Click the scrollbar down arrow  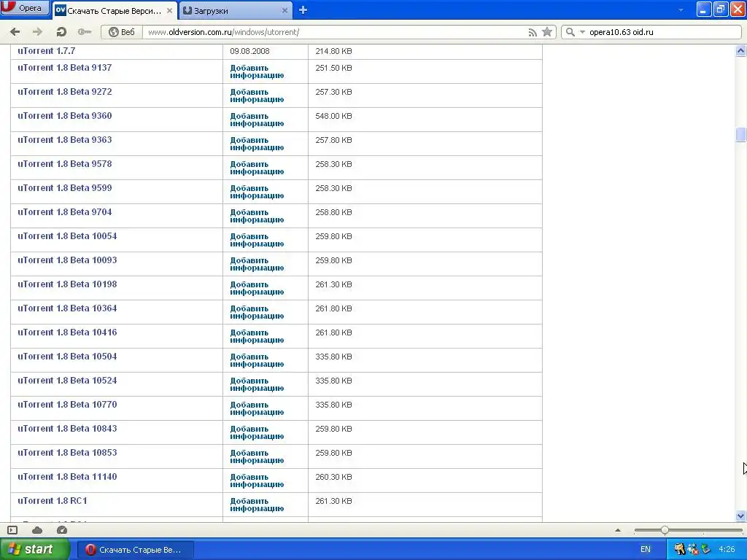741,516
